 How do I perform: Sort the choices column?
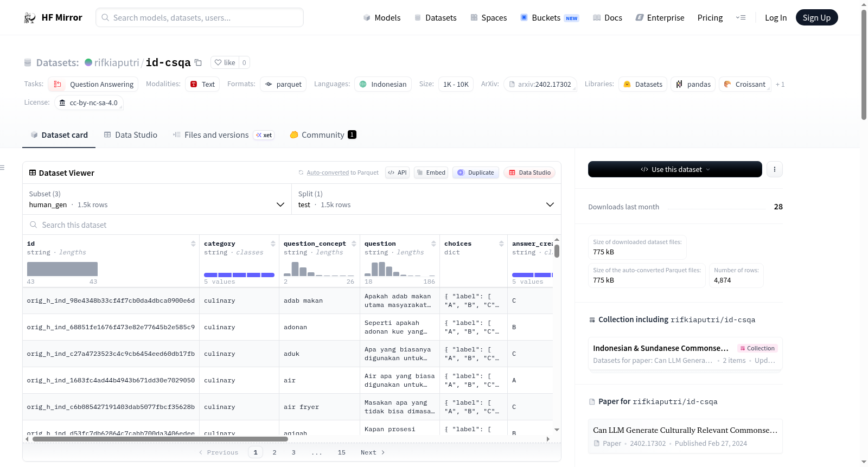pyautogui.click(x=501, y=244)
